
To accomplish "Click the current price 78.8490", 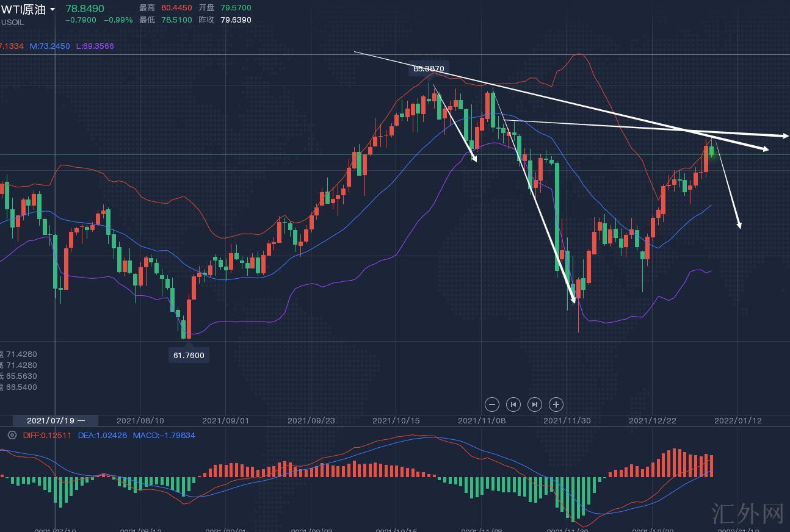I will [x=85, y=9].
